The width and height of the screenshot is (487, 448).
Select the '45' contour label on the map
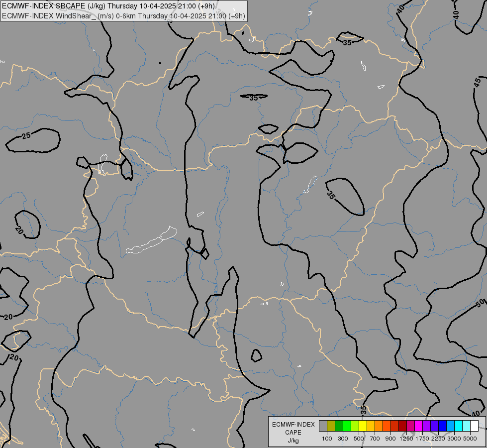tap(478, 83)
